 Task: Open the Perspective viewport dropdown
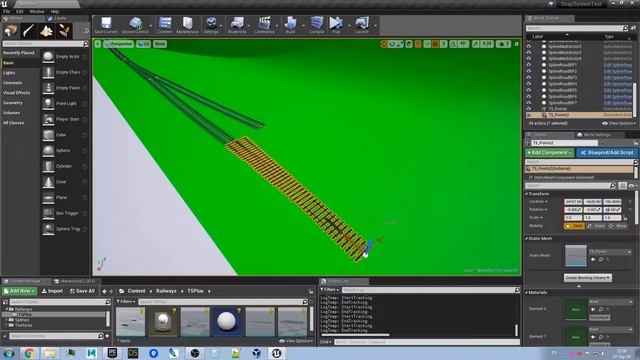119,44
